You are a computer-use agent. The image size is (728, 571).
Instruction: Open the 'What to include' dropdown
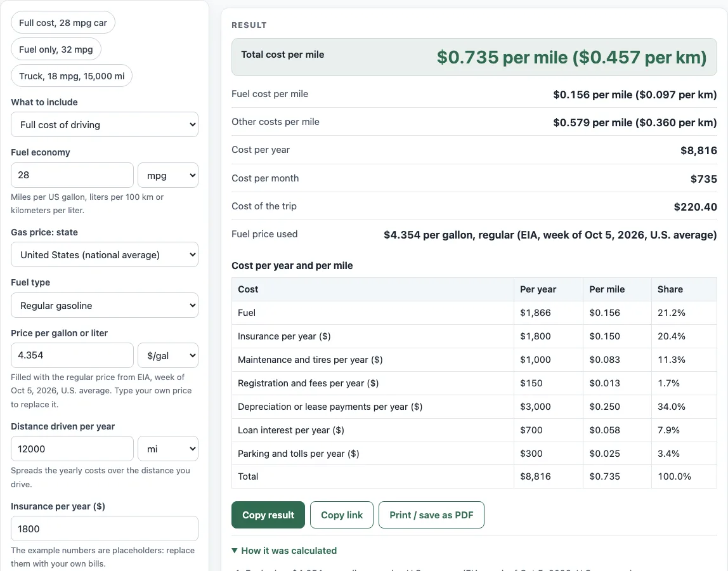pos(105,124)
